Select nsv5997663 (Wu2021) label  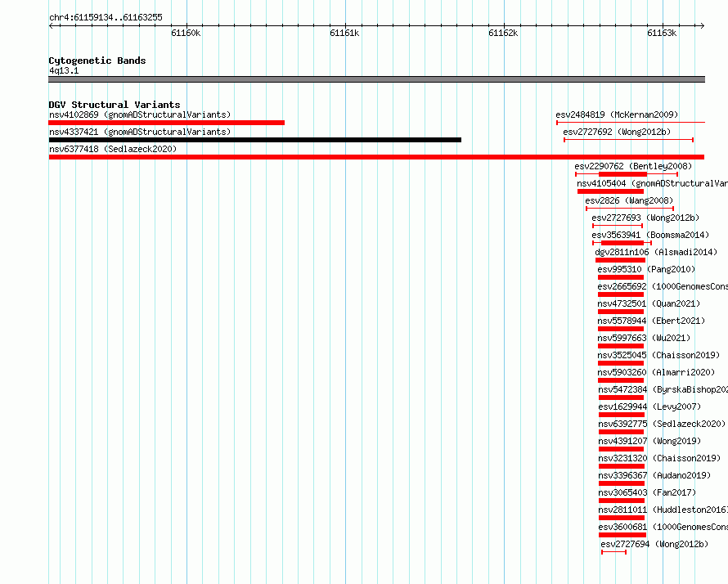click(x=644, y=338)
